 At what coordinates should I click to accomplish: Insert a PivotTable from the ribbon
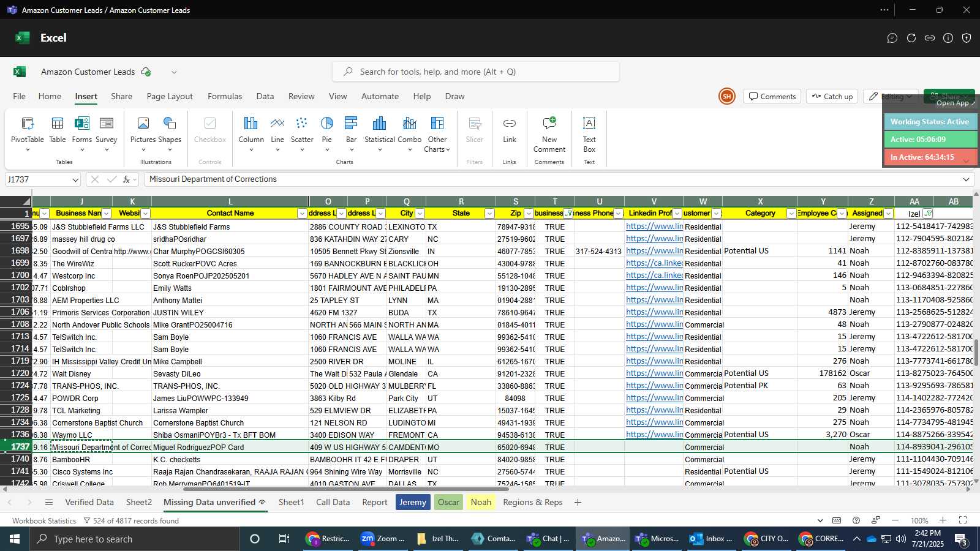tap(28, 134)
